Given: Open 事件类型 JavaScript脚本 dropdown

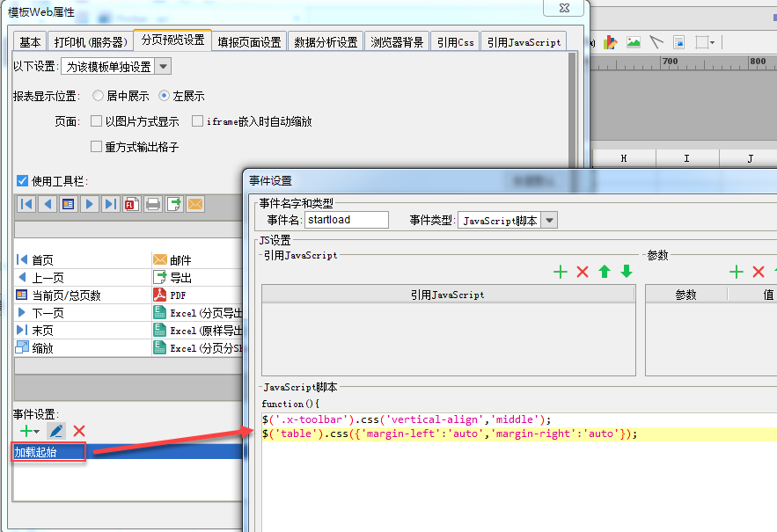Looking at the screenshot, I should pyautogui.click(x=508, y=221).
